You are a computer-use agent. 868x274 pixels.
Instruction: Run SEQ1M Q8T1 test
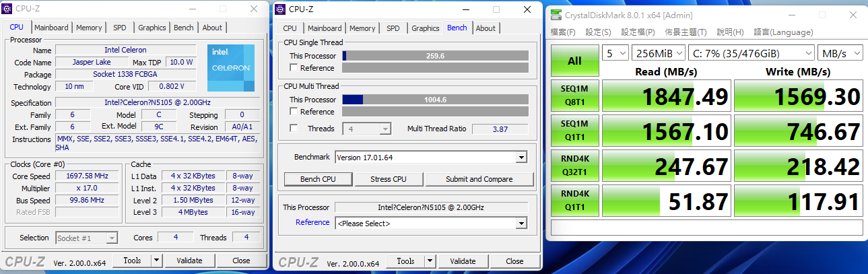pos(574,96)
